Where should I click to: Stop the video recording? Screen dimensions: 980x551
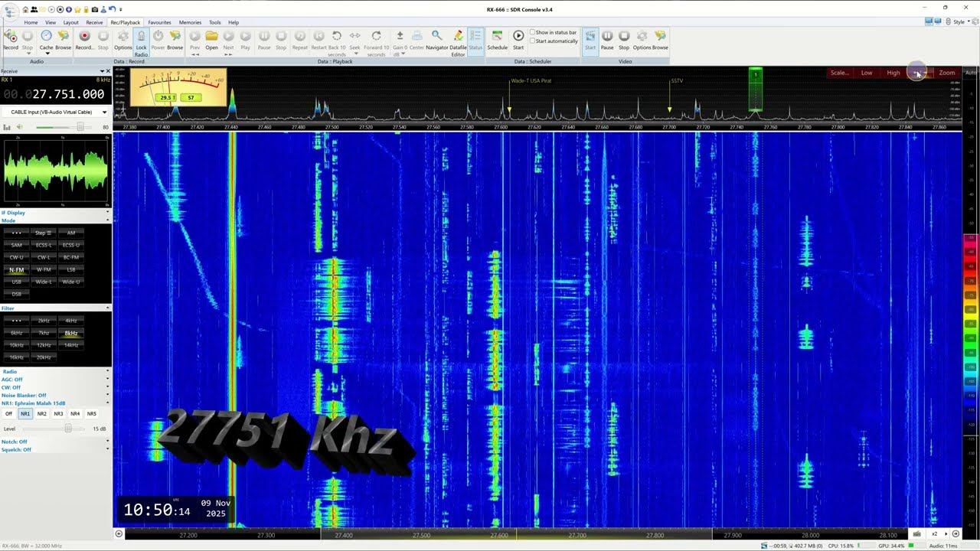coord(624,40)
